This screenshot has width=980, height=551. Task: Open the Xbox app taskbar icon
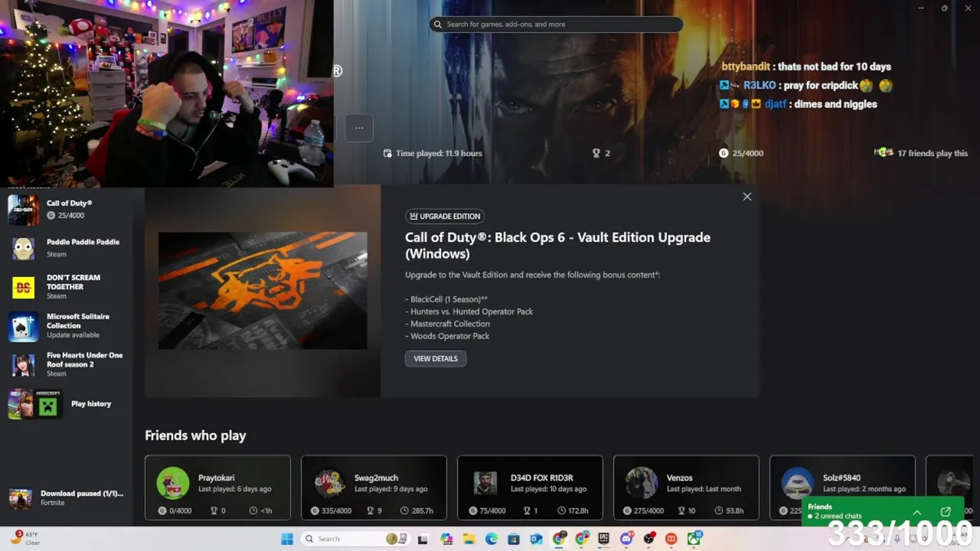coord(694,539)
